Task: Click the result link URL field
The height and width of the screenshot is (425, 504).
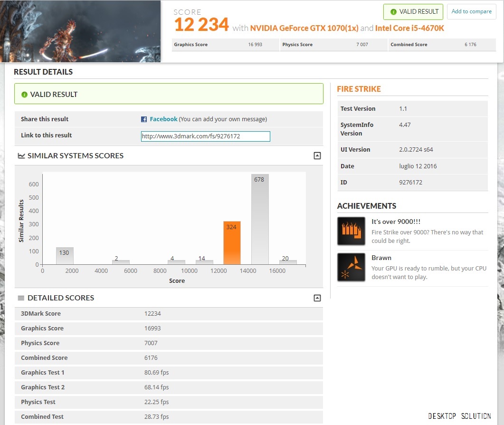Action: pos(205,136)
